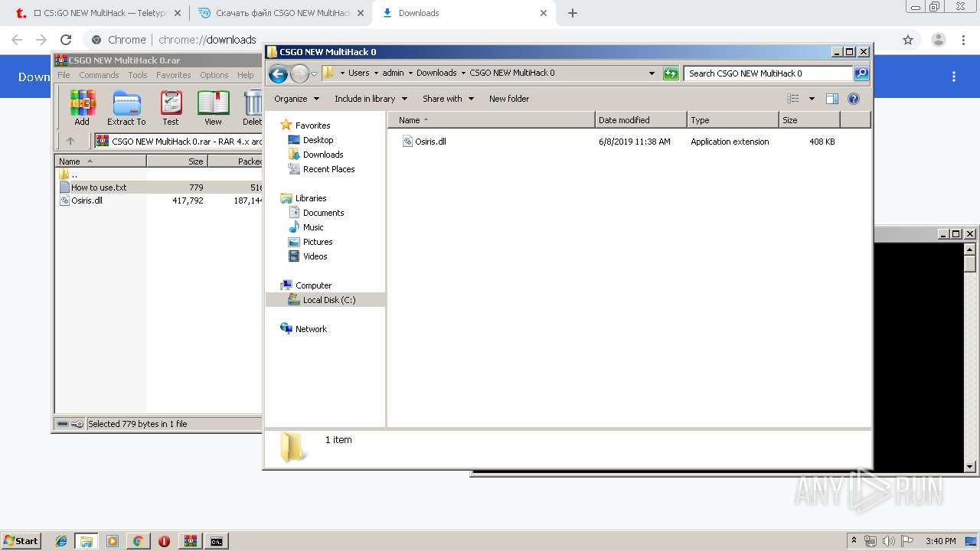This screenshot has width=980, height=551.
Task: Go up one level in WinRAR
Action: click(x=70, y=141)
